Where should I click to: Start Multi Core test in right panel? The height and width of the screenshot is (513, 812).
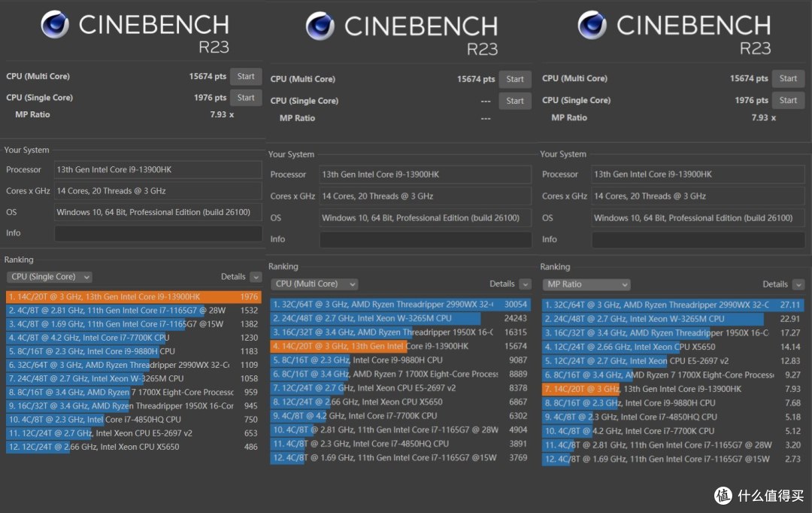788,78
